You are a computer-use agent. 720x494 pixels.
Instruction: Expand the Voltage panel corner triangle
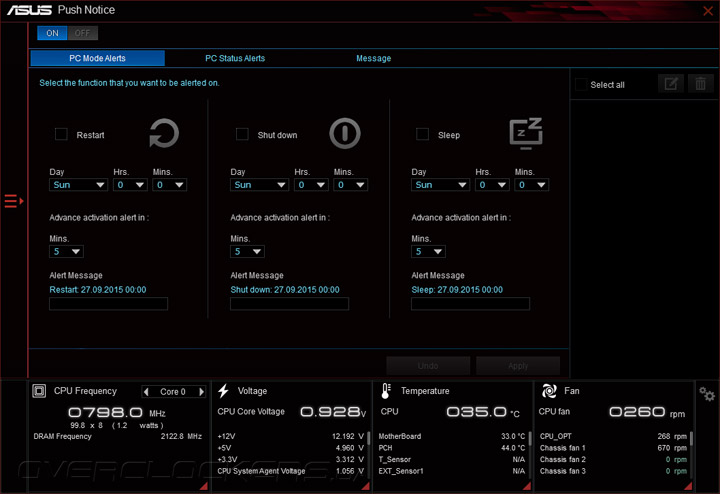366,486
